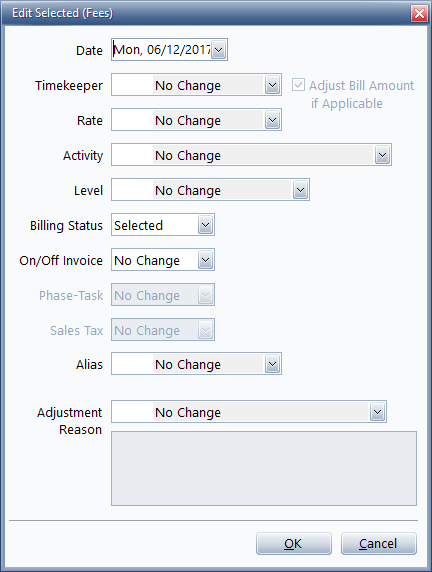Viewport: 432px width, 572px height.
Task: Click the Activity No Change field
Action: click(x=243, y=155)
